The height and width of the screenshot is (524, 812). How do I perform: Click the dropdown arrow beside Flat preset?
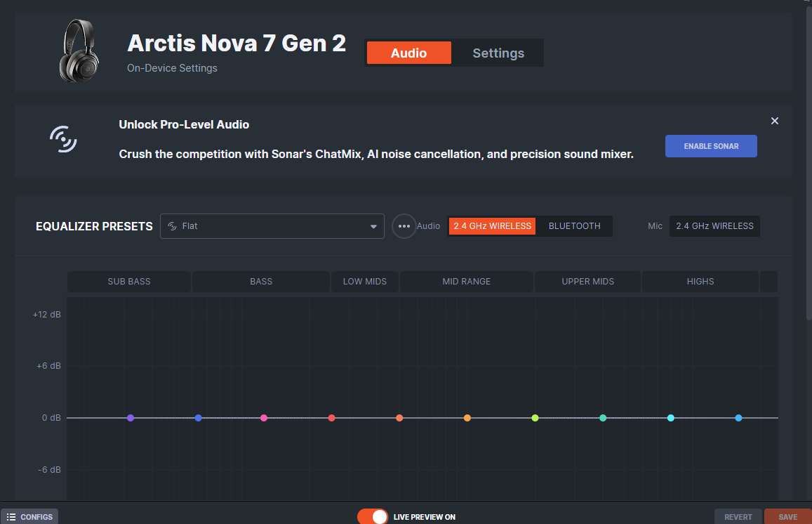tap(373, 226)
